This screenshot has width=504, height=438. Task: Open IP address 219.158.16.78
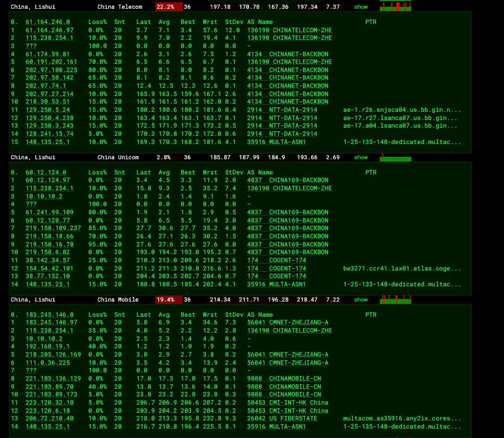49,244
